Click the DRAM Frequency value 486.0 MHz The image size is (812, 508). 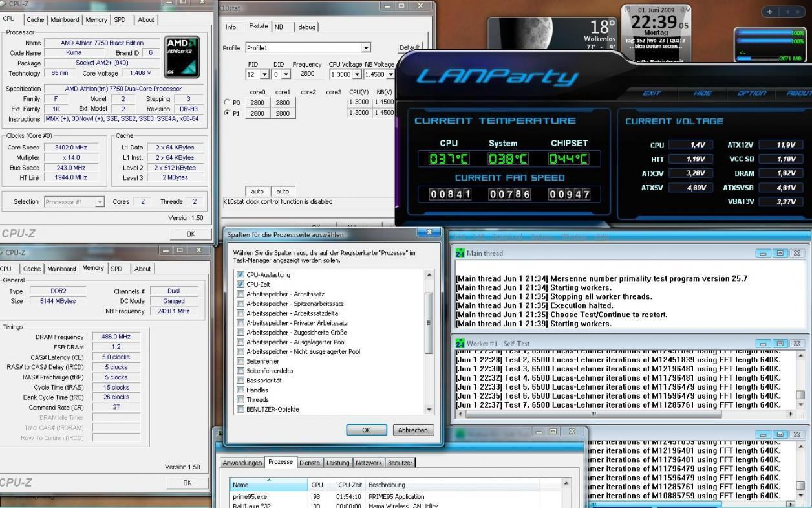pos(115,337)
